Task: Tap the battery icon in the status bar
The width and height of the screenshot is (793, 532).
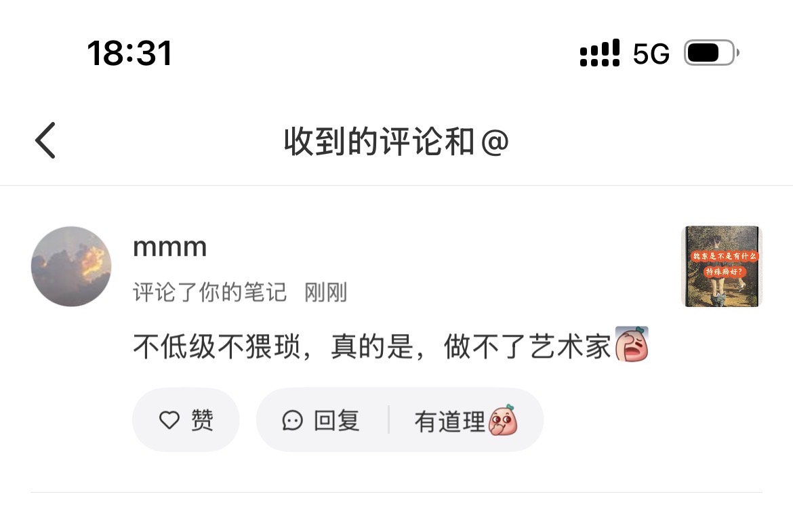Action: click(711, 53)
